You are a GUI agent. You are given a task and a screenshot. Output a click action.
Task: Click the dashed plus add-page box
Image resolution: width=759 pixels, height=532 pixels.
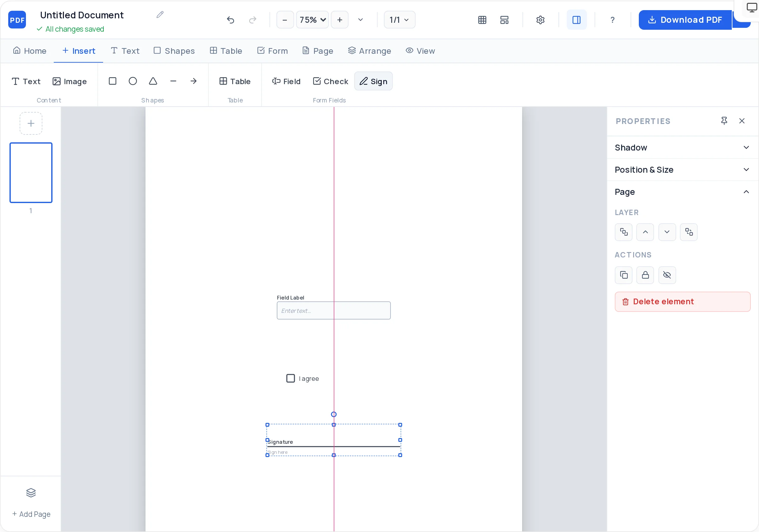(x=31, y=123)
